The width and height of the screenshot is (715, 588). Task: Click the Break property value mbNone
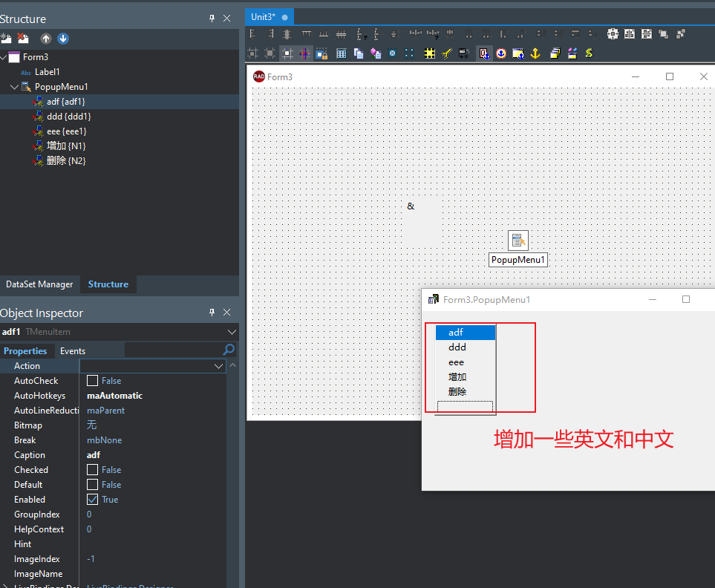pos(105,440)
